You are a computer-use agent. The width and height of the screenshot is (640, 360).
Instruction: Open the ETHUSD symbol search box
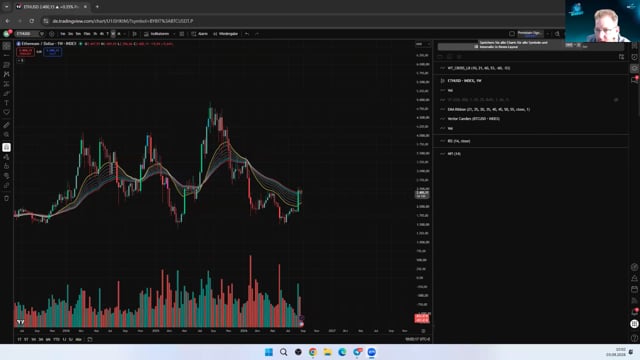click(29, 34)
